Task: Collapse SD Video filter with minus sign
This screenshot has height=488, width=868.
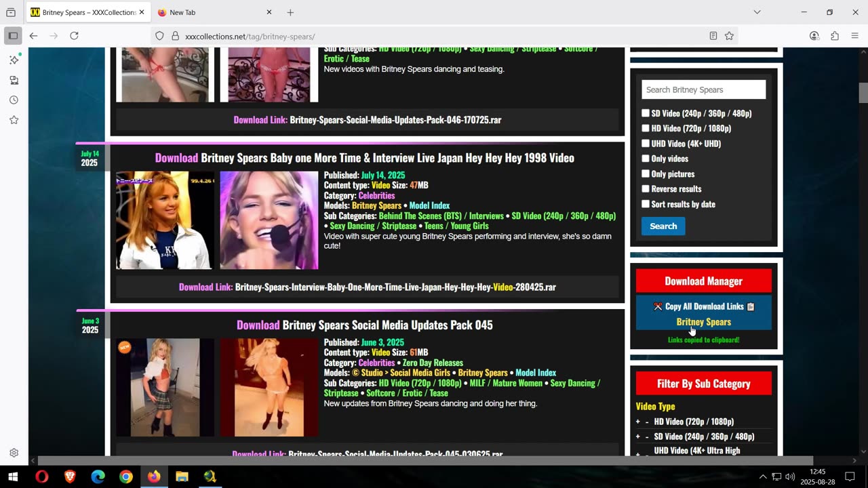Action: click(x=647, y=436)
